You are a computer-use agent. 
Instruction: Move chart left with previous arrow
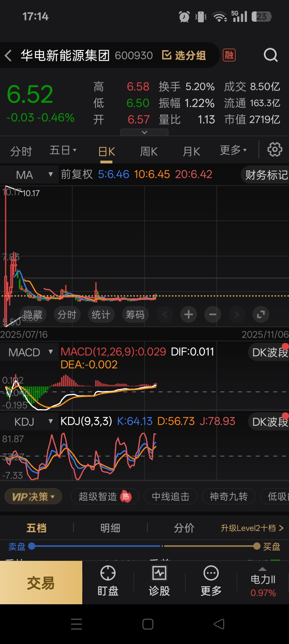pyautogui.click(x=165, y=314)
